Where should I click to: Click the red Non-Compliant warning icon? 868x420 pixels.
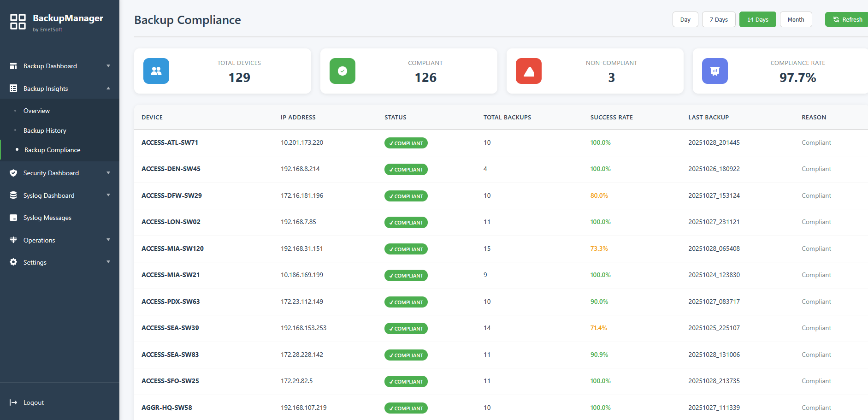pos(528,71)
